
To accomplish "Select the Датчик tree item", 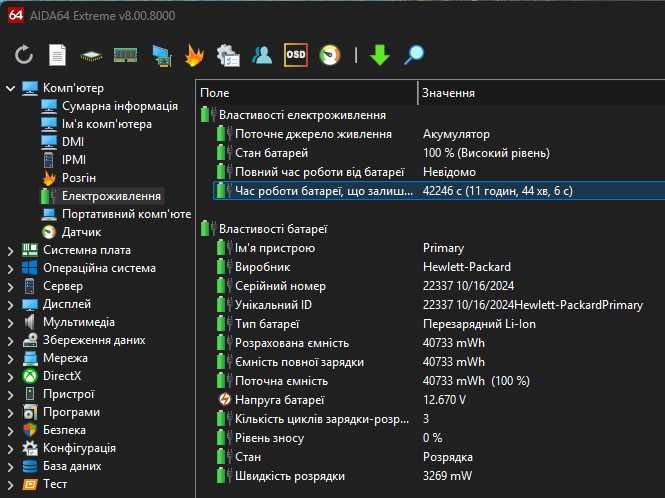I will pyautogui.click(x=81, y=232).
